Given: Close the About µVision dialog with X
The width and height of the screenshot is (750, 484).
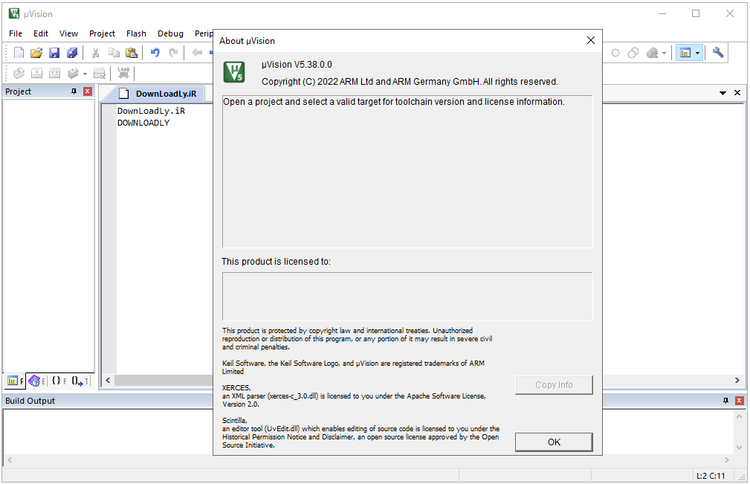Looking at the screenshot, I should (x=590, y=41).
